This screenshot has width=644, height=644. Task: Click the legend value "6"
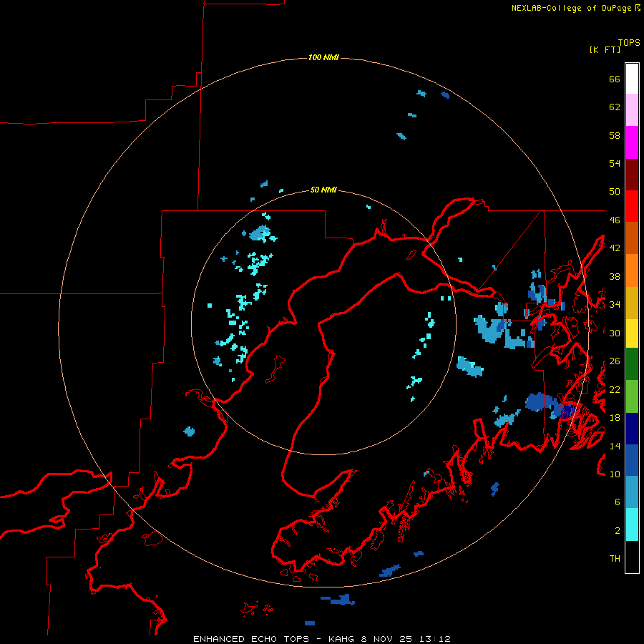[618, 502]
